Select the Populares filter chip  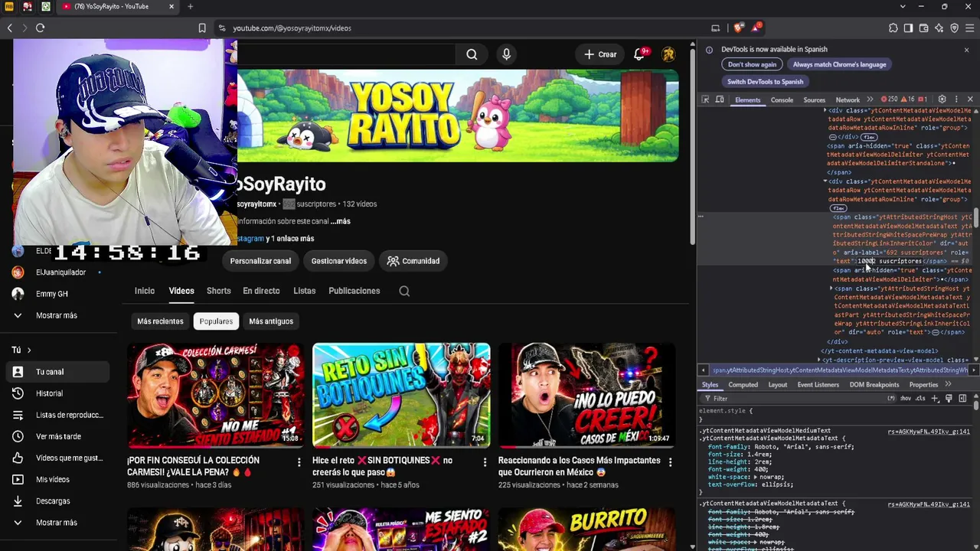(x=216, y=321)
